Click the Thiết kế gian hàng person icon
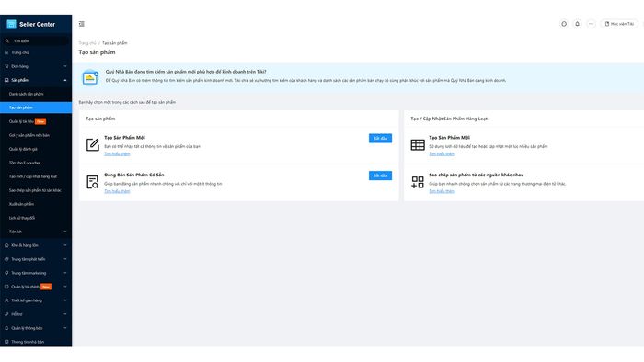Viewport: 644px width, 362px height. [x=6, y=300]
